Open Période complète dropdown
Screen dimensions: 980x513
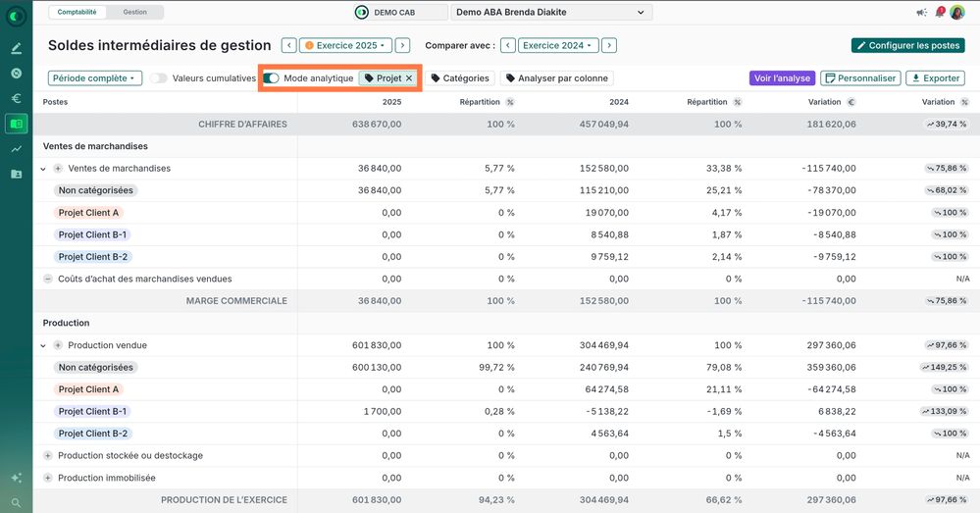pyautogui.click(x=95, y=78)
